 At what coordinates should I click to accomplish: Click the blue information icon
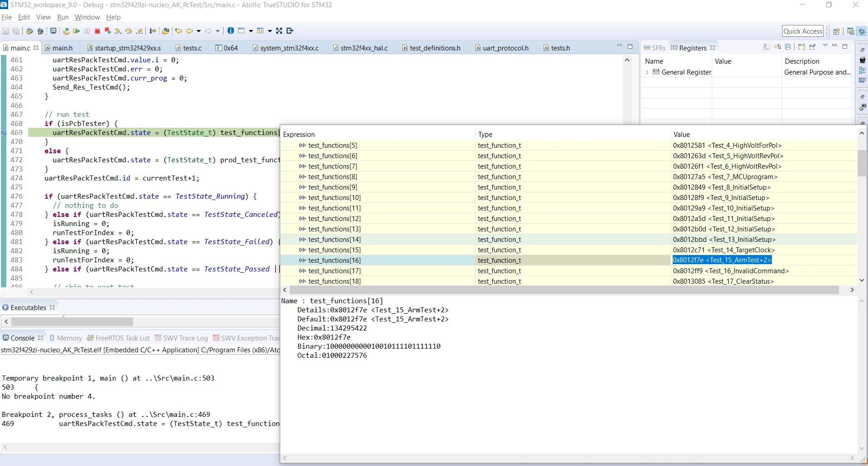(x=231, y=30)
